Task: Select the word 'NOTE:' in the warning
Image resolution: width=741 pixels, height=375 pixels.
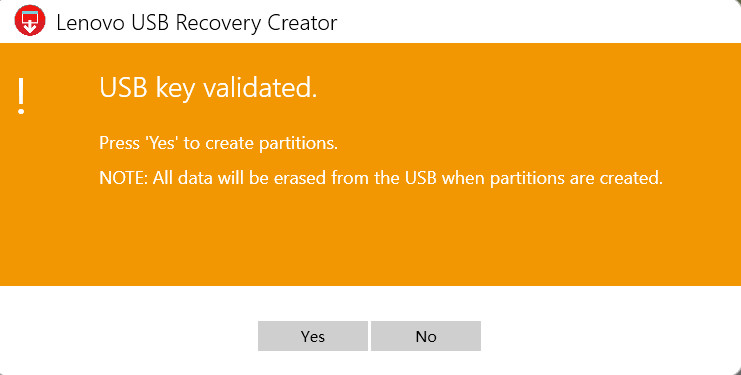Action: [124, 178]
